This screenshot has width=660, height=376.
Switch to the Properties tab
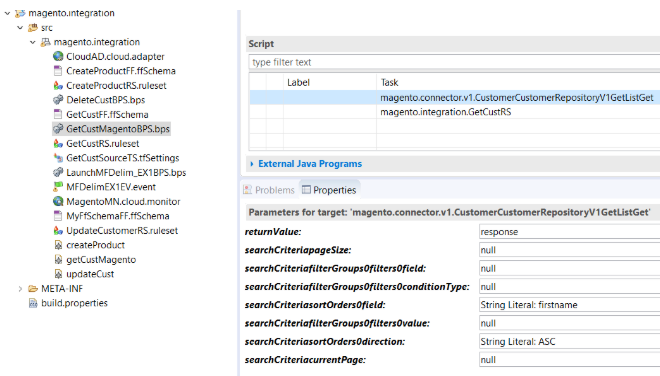coord(329,190)
